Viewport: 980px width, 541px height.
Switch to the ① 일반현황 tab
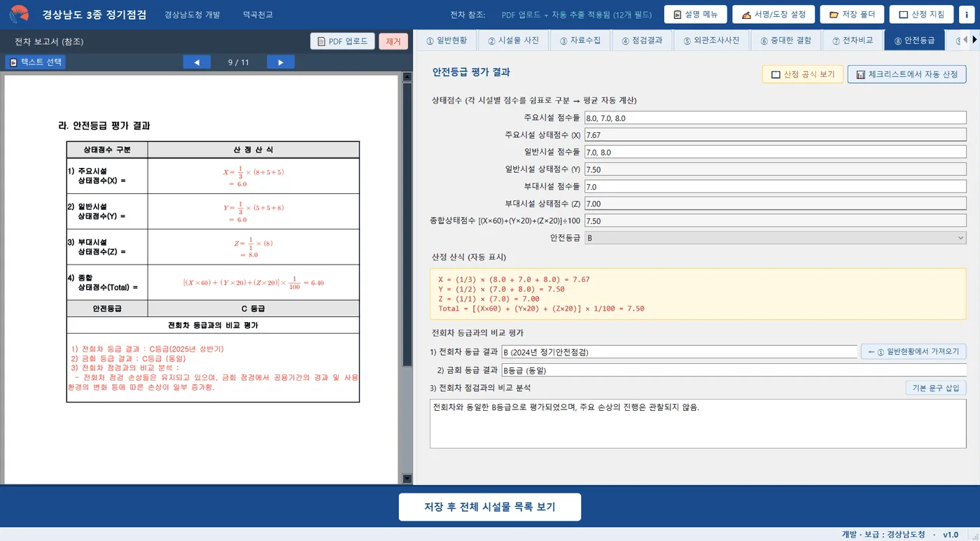447,41
